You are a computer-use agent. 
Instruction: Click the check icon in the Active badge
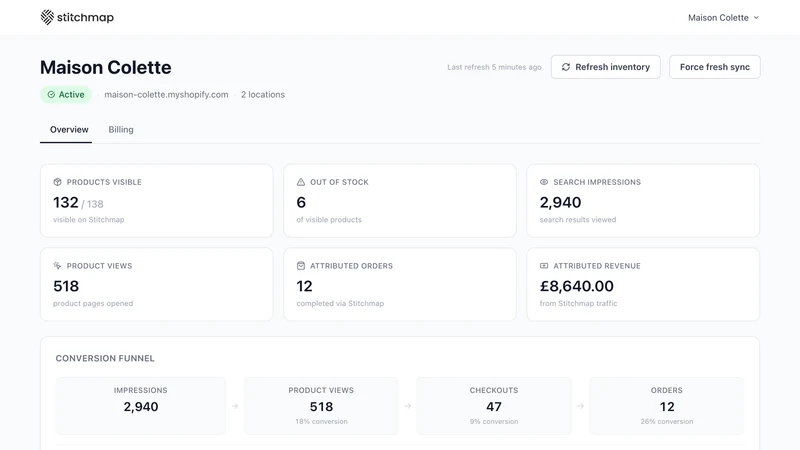click(x=51, y=94)
